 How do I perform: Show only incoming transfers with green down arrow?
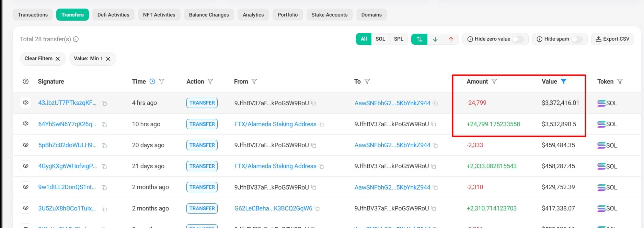click(x=435, y=39)
